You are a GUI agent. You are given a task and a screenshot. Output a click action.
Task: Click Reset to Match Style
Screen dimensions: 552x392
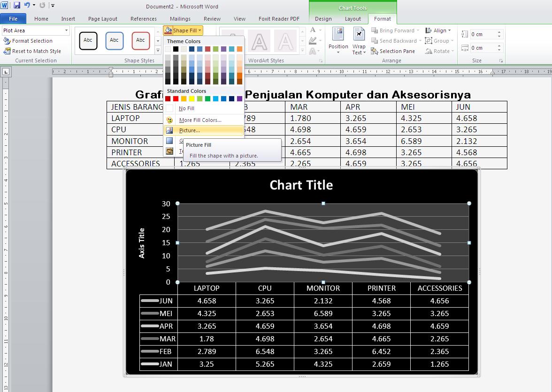coord(32,51)
